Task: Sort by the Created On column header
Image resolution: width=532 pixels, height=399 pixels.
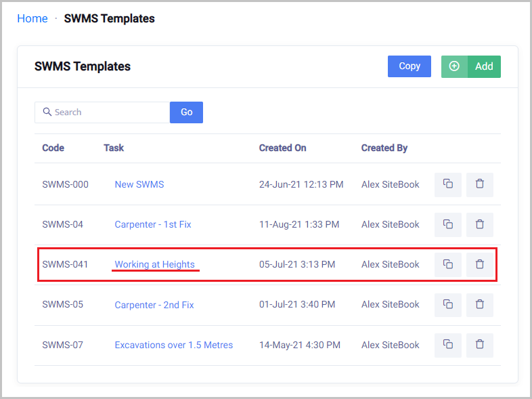Action: point(282,148)
